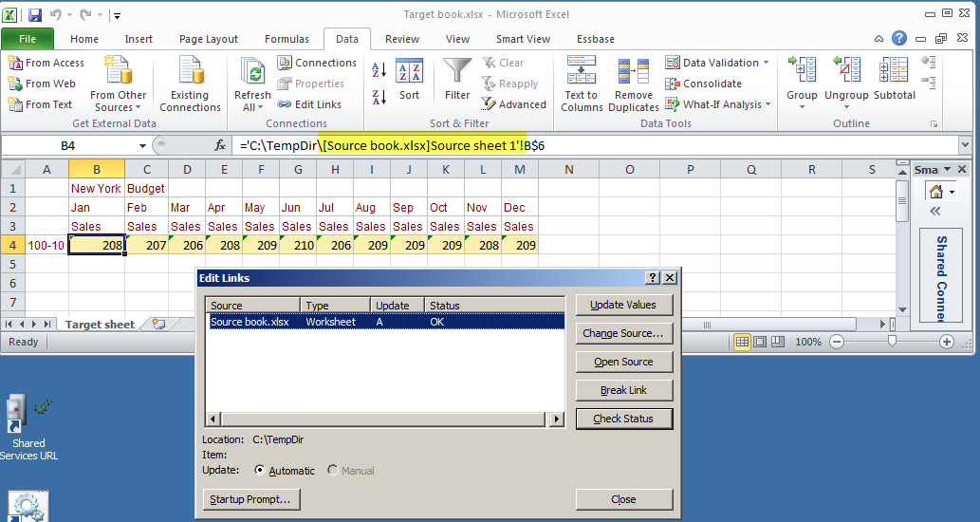This screenshot has height=522, width=980.
Task: Switch to Page Layout view in status bar
Action: 760,342
